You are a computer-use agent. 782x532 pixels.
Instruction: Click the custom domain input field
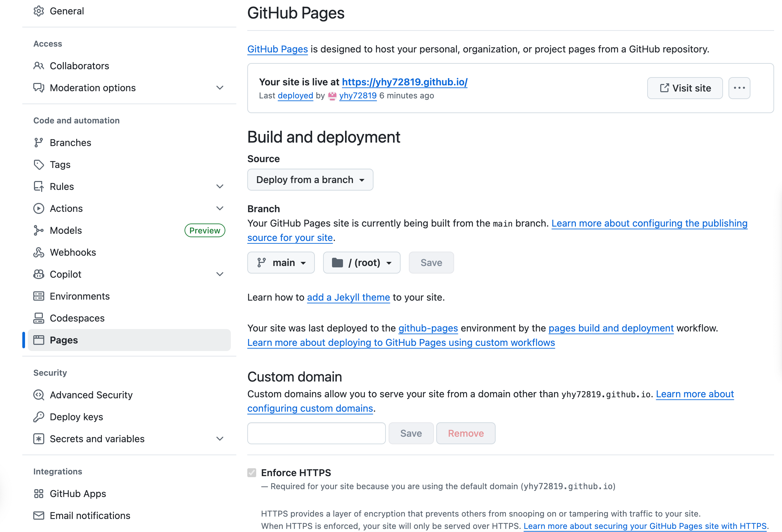[317, 433]
